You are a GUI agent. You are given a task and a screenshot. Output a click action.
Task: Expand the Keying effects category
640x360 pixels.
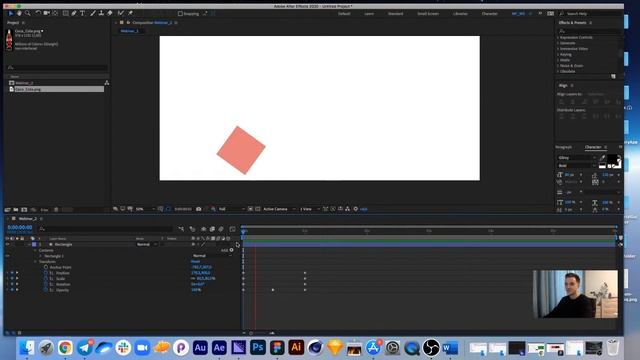(x=558, y=54)
